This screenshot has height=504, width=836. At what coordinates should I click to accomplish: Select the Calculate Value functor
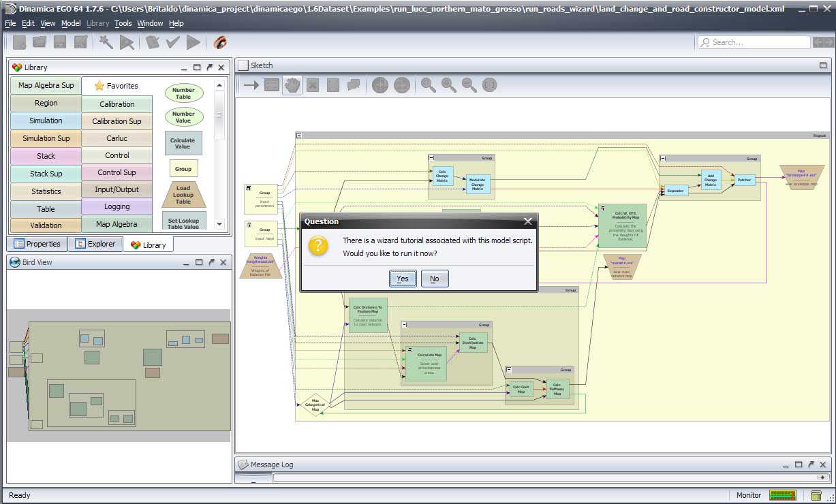183,143
